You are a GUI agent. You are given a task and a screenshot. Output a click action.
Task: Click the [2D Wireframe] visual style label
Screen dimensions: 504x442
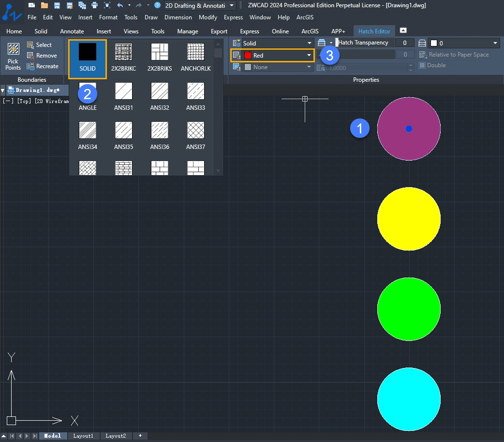pos(52,101)
